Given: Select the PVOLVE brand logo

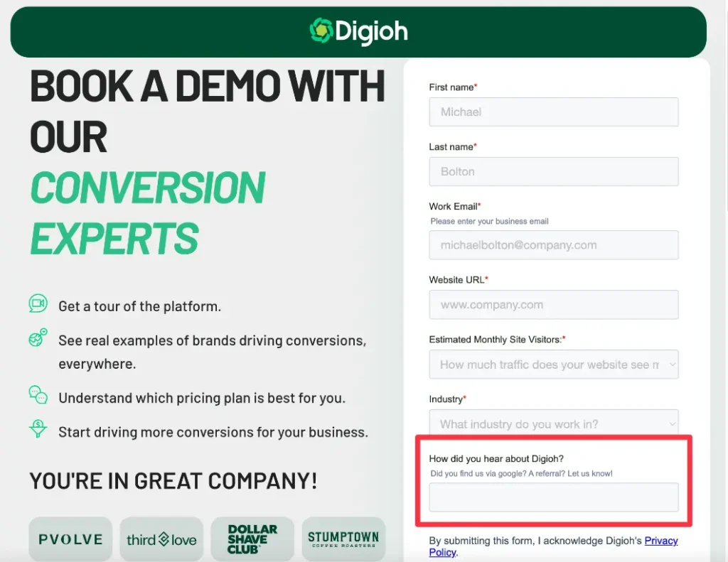Looking at the screenshot, I should coord(70,539).
